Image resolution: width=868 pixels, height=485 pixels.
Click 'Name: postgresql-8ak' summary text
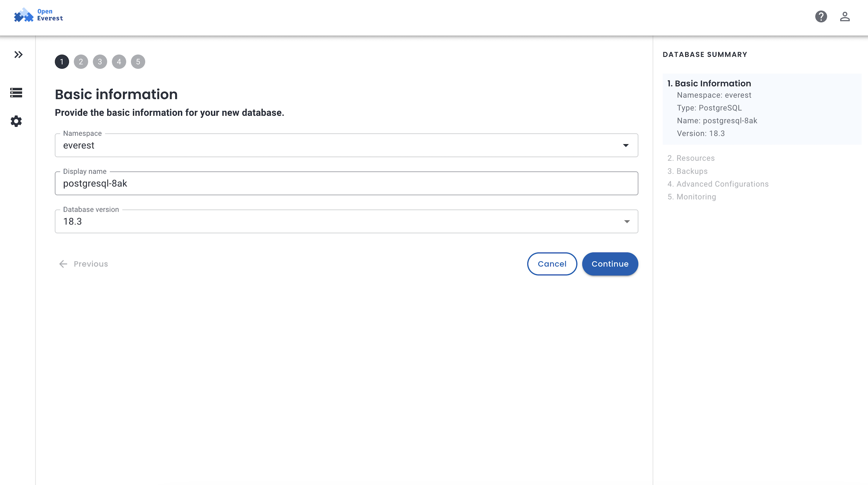click(717, 121)
